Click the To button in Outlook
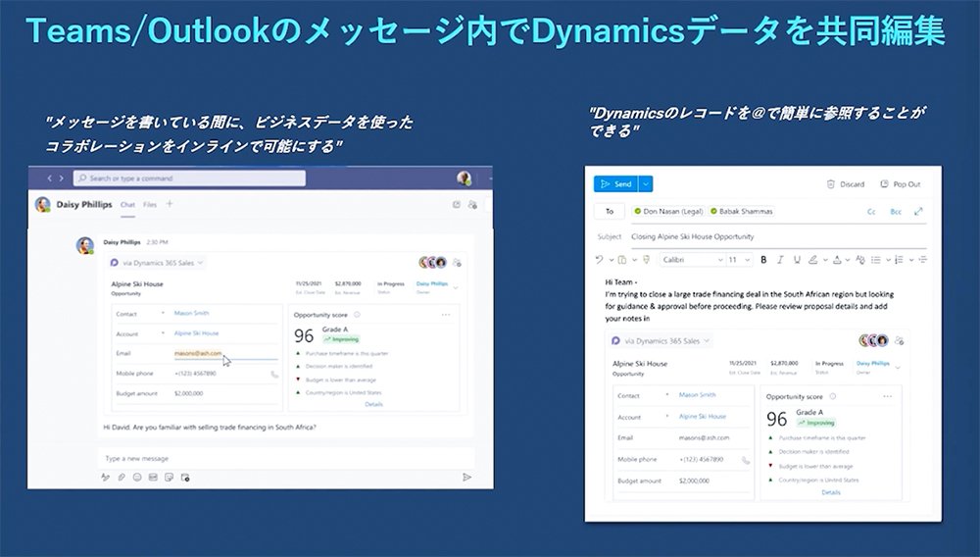Image resolution: width=980 pixels, height=557 pixels. pyautogui.click(x=610, y=211)
